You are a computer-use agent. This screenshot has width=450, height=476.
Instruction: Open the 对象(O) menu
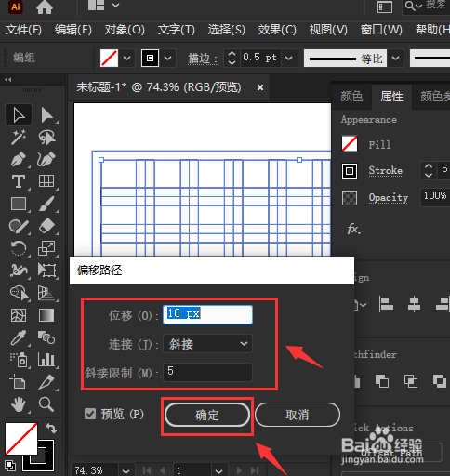pos(125,30)
